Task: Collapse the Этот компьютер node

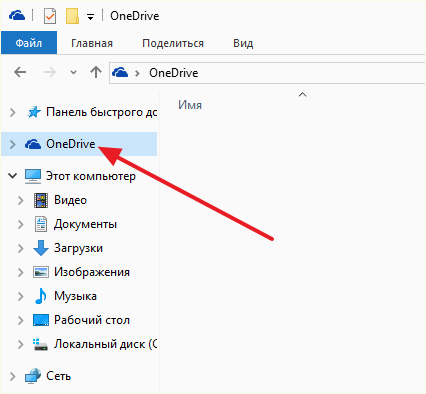Action: 12,176
